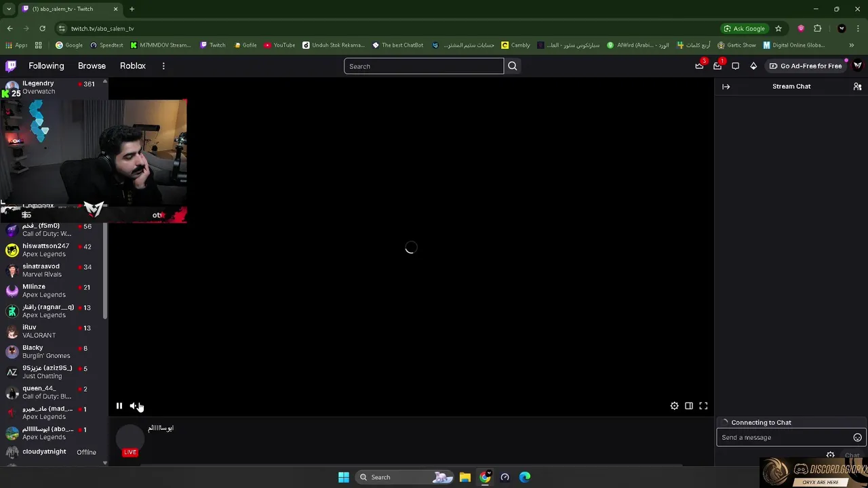
Task: Open the tab search dropdown arrow
Action: 9,9
